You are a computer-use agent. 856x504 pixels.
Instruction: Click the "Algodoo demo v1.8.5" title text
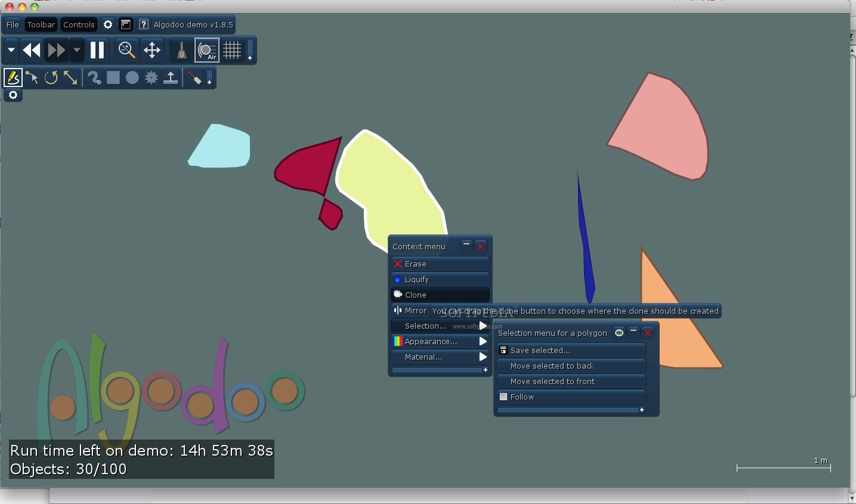193,24
